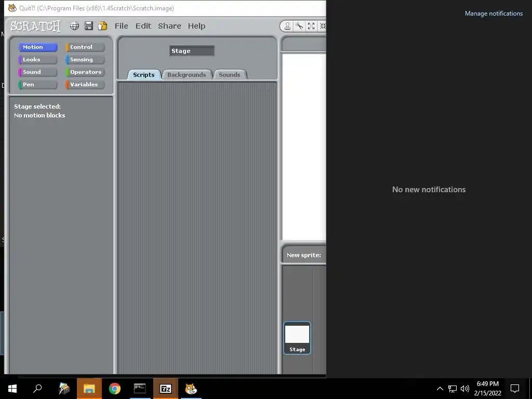Image resolution: width=532 pixels, height=399 pixels.
Task: Open the File menu
Action: pyautogui.click(x=122, y=26)
